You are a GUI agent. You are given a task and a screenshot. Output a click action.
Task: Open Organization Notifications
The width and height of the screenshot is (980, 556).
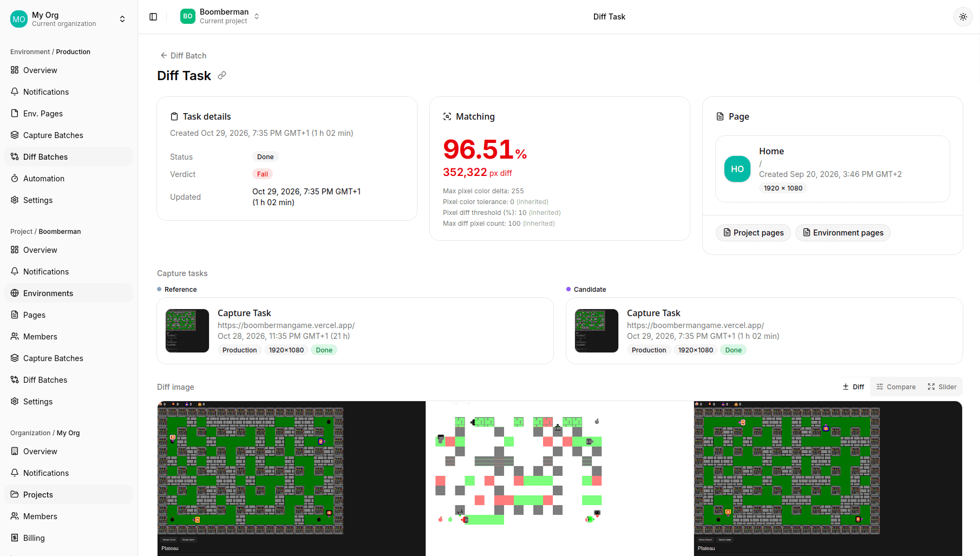(69, 473)
